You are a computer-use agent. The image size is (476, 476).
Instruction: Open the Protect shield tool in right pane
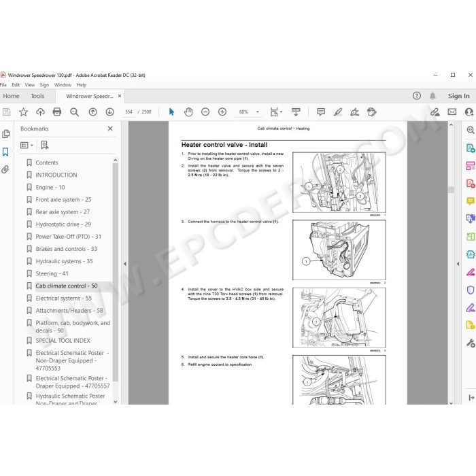point(471,290)
